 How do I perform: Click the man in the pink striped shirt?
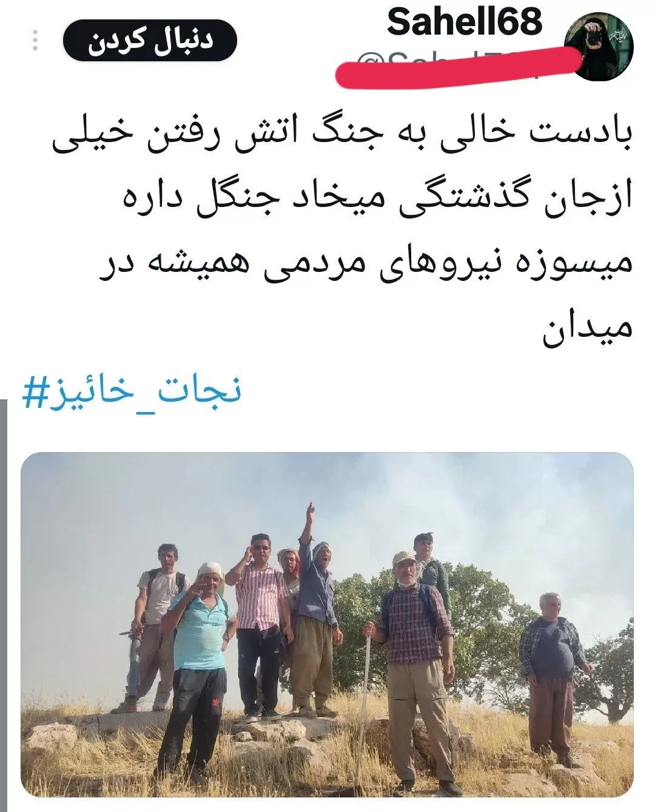[258, 625]
